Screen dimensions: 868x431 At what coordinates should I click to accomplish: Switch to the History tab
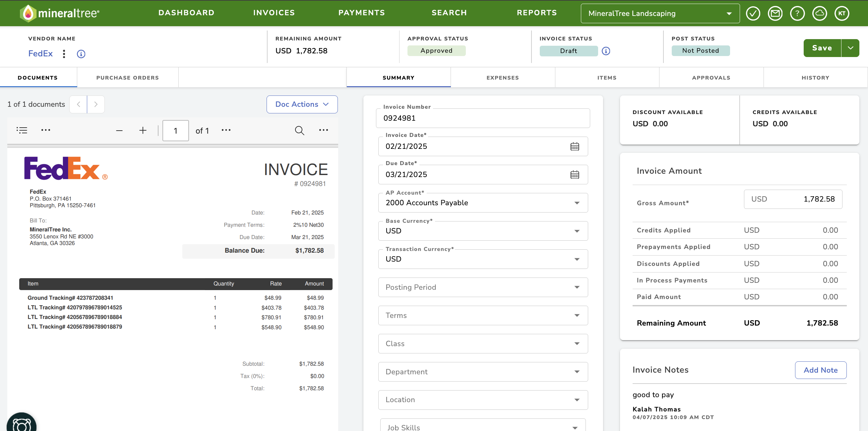pyautogui.click(x=815, y=78)
